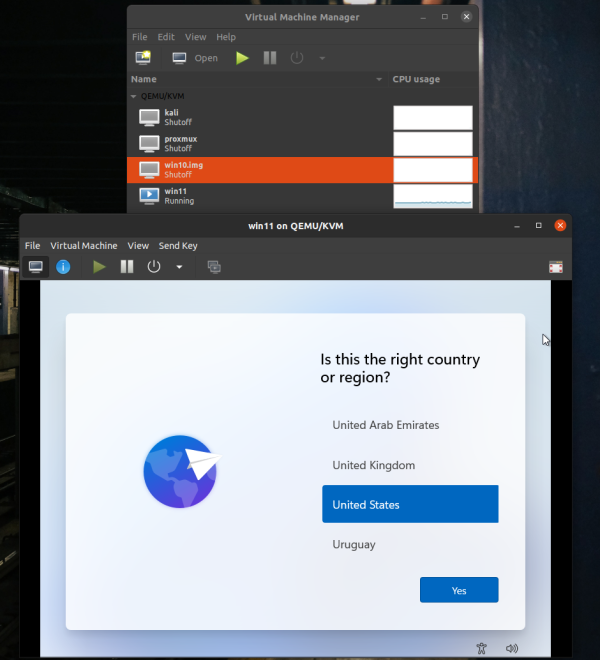Select the win11 running virtual machine
Viewport: 600px width, 660px height.
point(302,196)
